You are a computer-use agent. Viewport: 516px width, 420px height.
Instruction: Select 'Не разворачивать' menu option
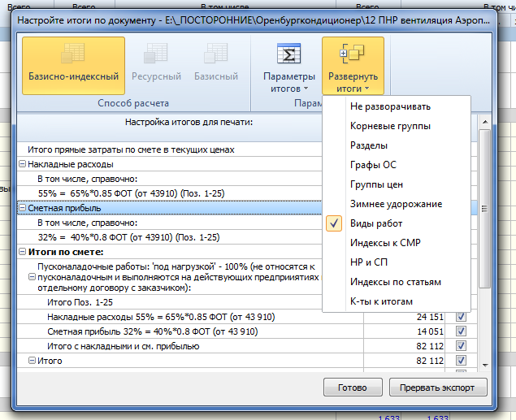pos(397,106)
